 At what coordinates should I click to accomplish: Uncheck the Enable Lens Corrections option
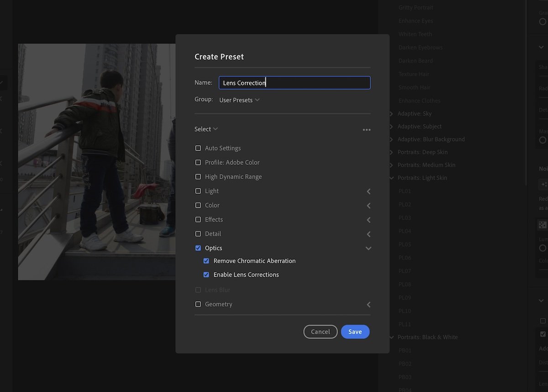(206, 275)
